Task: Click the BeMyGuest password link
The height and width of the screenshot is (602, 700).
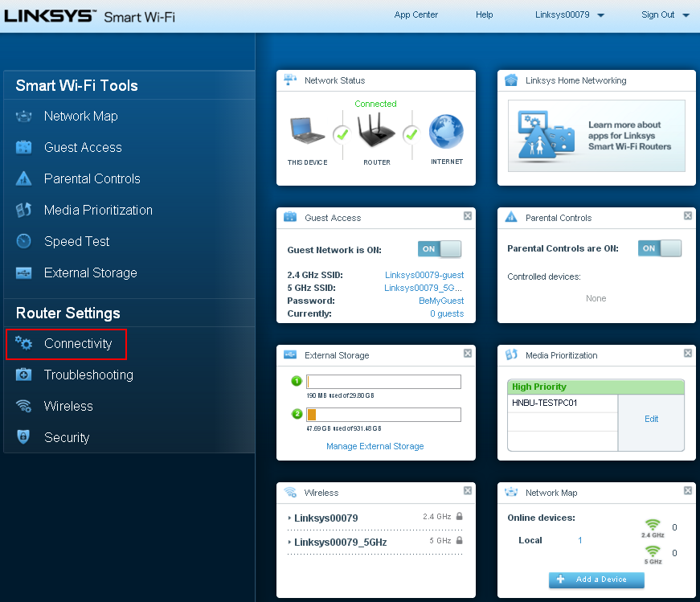Action: (441, 301)
